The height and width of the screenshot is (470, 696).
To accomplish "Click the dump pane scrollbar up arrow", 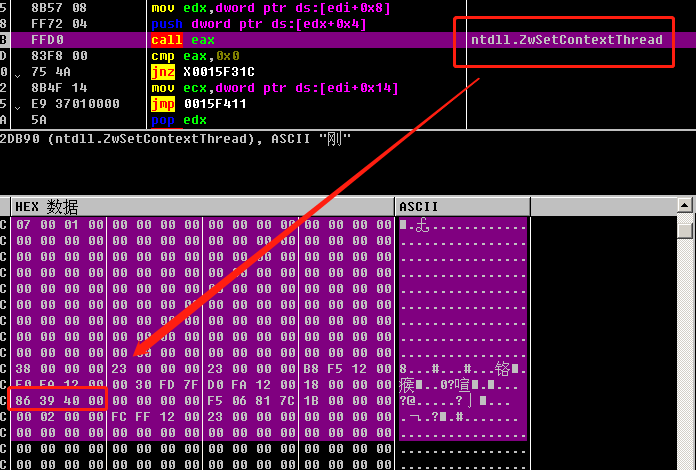I will pyautogui.click(x=685, y=205).
